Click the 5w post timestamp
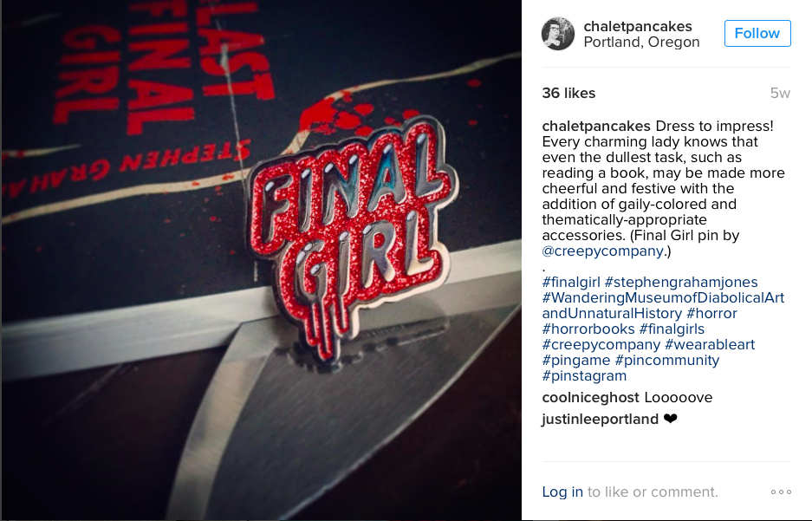Image resolution: width=812 pixels, height=521 pixels. click(x=780, y=94)
